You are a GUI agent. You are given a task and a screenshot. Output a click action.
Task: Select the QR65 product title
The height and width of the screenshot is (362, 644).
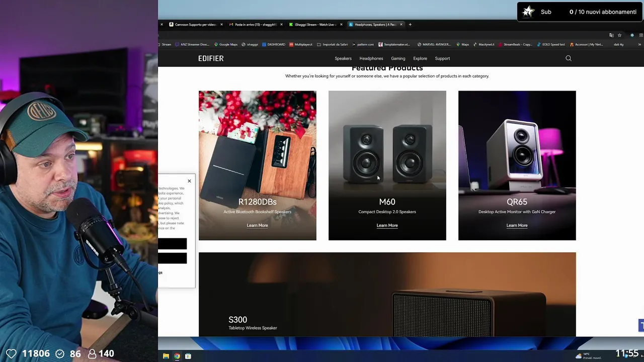coord(517,202)
